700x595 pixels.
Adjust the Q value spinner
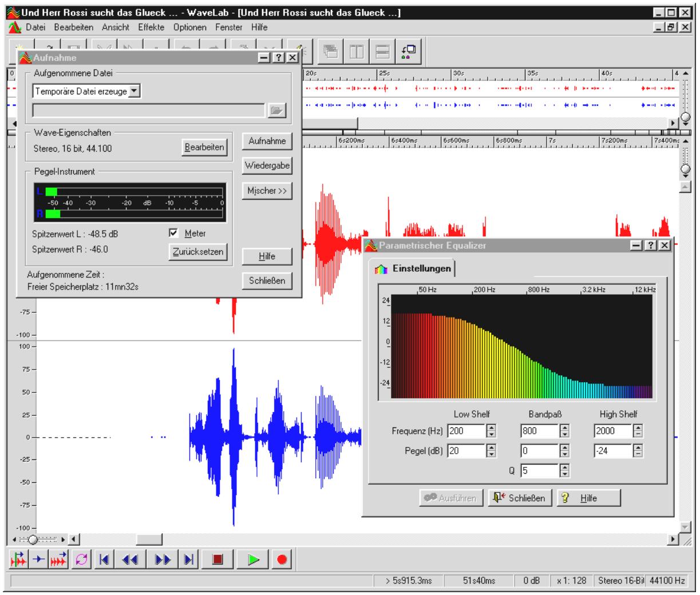coord(565,471)
